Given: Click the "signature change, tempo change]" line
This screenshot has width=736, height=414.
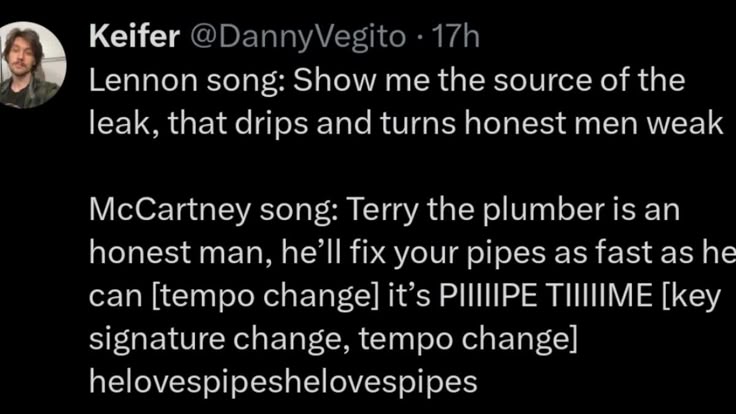Looking at the screenshot, I should [x=334, y=338].
